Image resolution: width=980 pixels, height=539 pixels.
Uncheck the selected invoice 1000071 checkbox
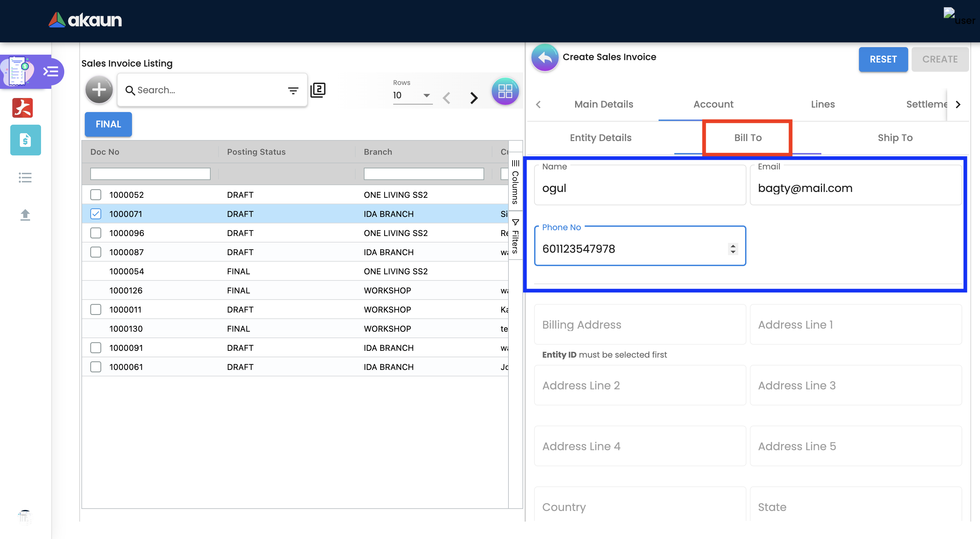click(x=95, y=213)
